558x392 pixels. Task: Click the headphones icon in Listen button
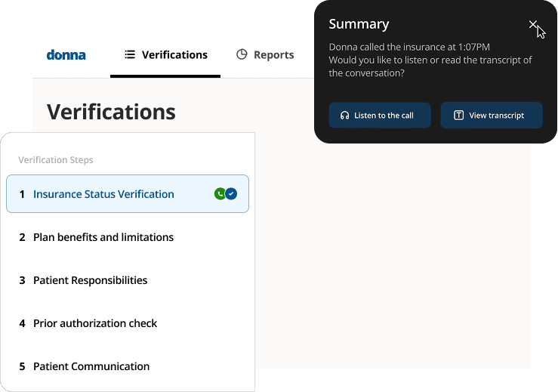pyautogui.click(x=344, y=116)
